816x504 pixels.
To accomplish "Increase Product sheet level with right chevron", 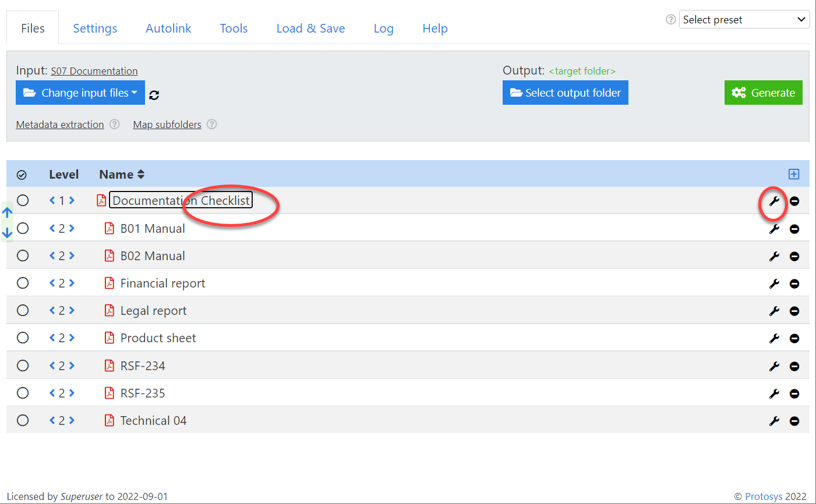I will pos(72,338).
